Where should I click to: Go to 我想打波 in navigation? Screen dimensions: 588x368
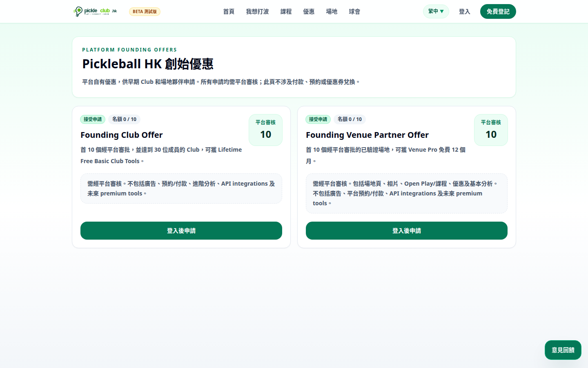click(x=257, y=11)
